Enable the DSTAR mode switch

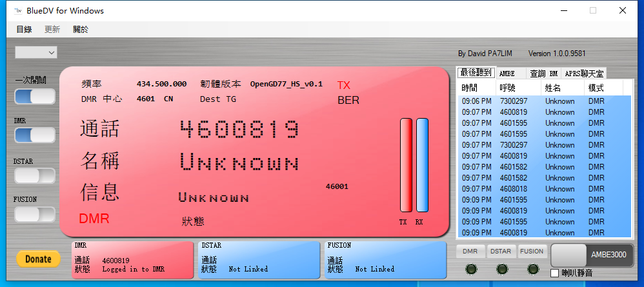pyautogui.click(x=35, y=175)
